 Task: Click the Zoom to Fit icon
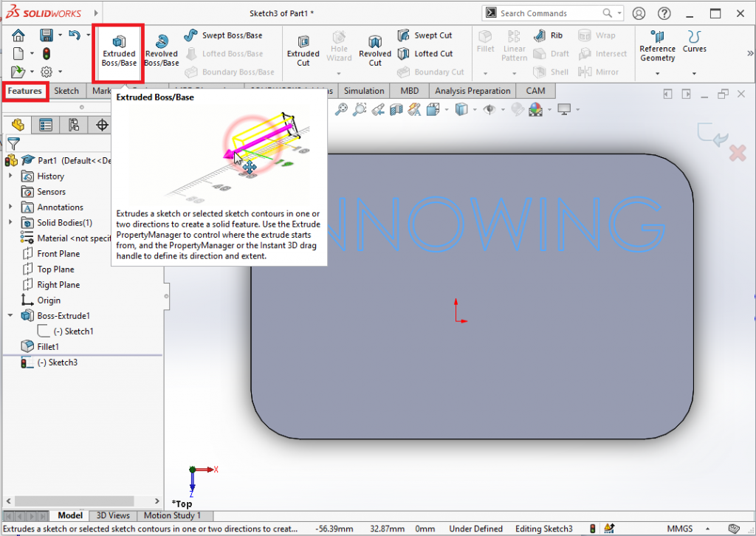(341, 109)
